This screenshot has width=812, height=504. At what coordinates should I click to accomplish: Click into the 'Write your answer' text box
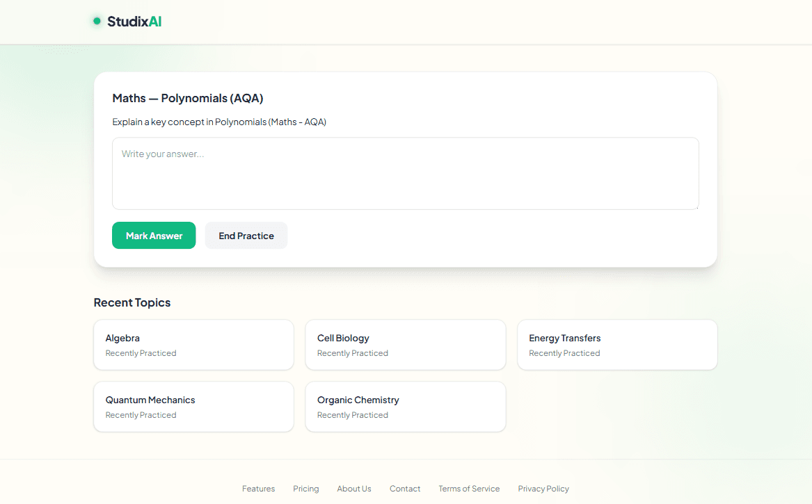click(405, 173)
